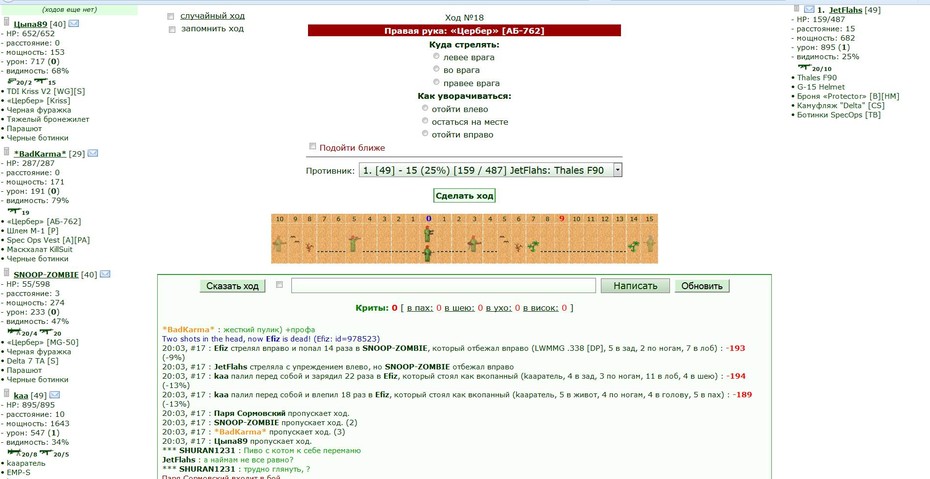Click upper soldier at battlefield position 0
Image resolution: width=930 pixels, height=479 pixels.
[x=428, y=234]
